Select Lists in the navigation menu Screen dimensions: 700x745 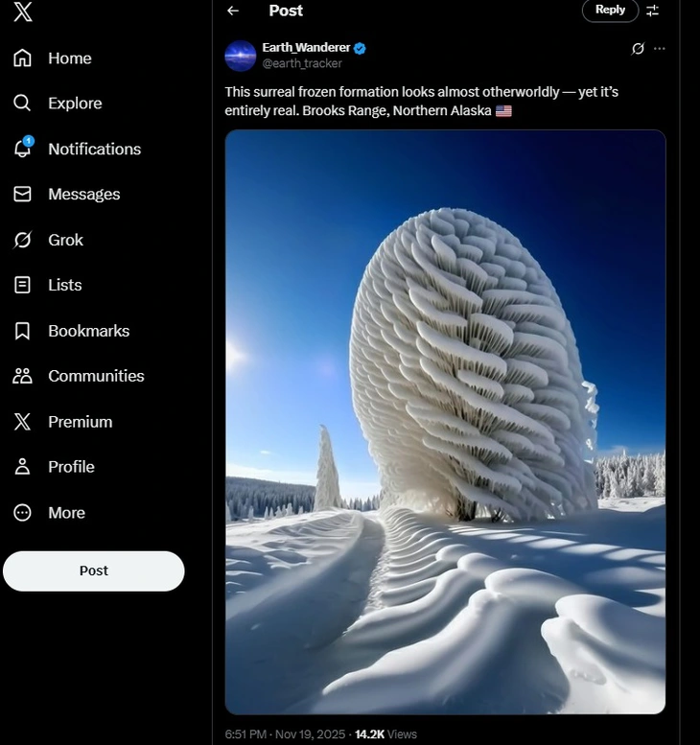pos(64,285)
